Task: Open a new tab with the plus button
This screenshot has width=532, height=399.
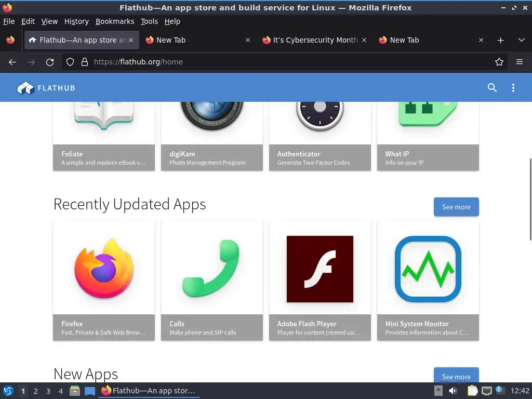Action: click(500, 40)
